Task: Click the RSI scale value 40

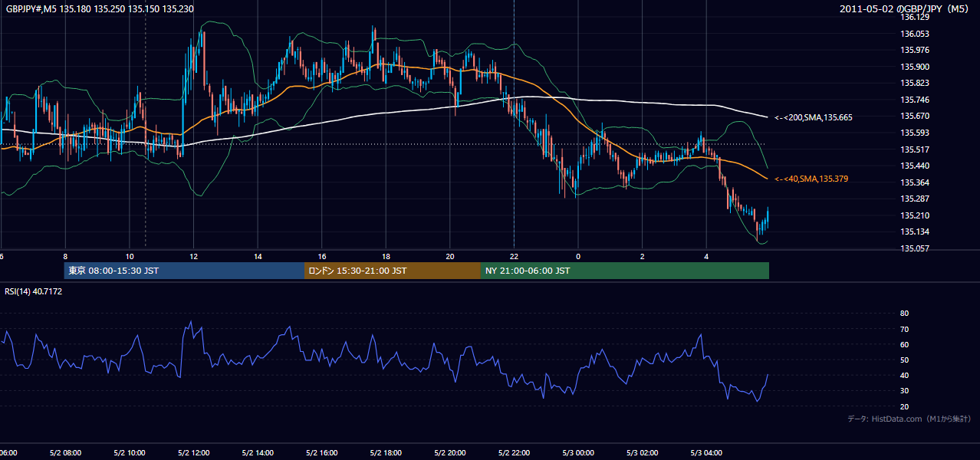Action: click(904, 375)
